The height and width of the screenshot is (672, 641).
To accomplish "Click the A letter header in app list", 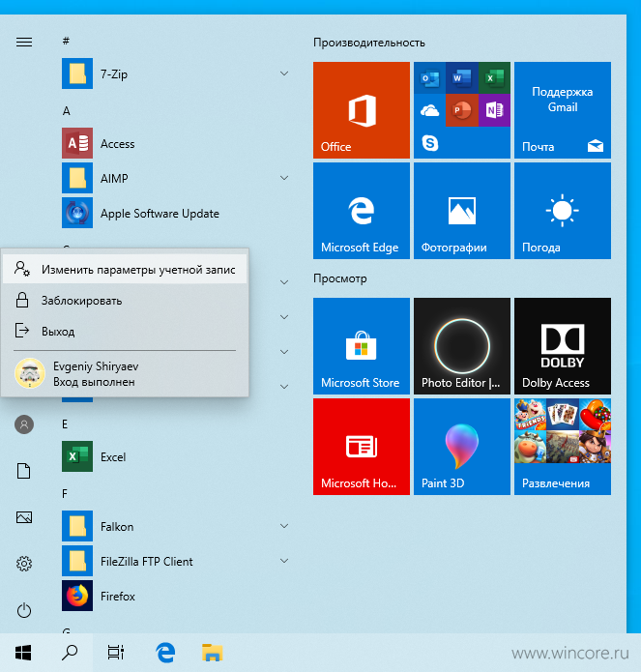I will click(66, 111).
